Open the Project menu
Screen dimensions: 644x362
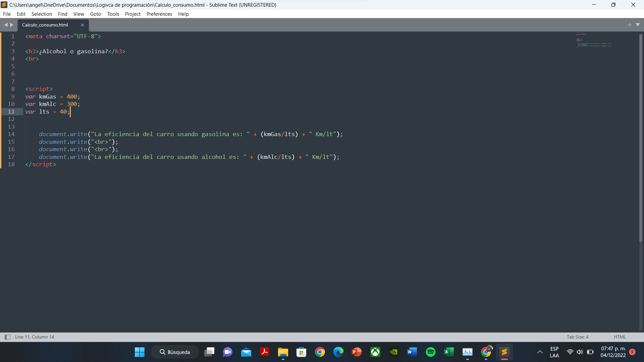132,14
